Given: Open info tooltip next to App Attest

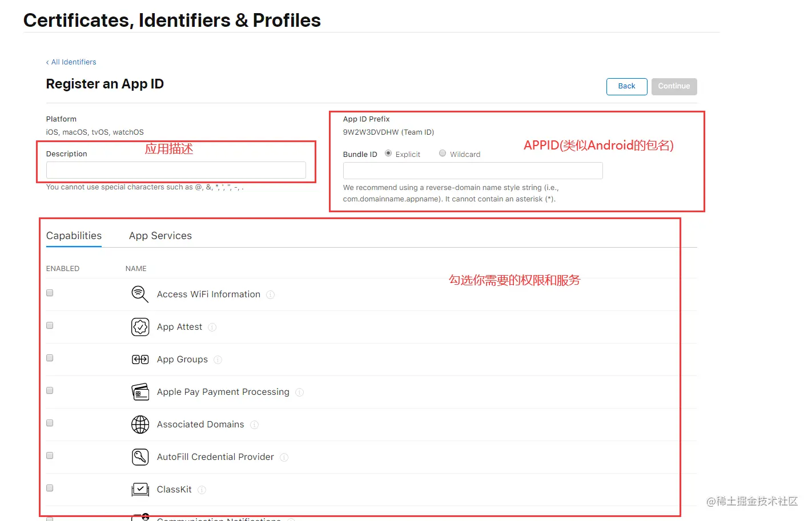Looking at the screenshot, I should click(212, 328).
